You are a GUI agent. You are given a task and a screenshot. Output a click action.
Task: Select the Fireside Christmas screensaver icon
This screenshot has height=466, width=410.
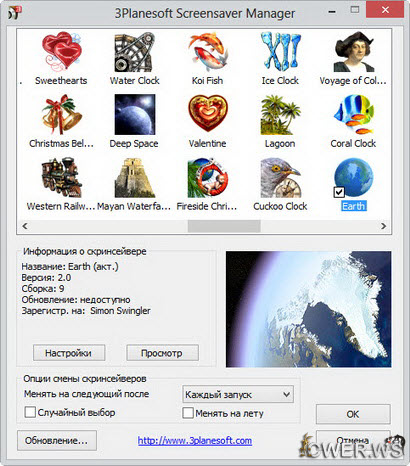coord(207,178)
